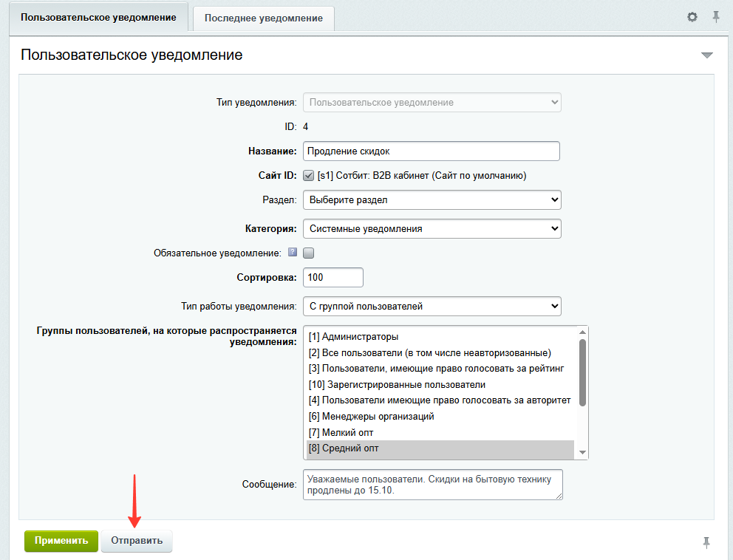The height and width of the screenshot is (560, 733).
Task: Collapse the Пользовательское уведомление section triangle
Action: pyautogui.click(x=707, y=55)
